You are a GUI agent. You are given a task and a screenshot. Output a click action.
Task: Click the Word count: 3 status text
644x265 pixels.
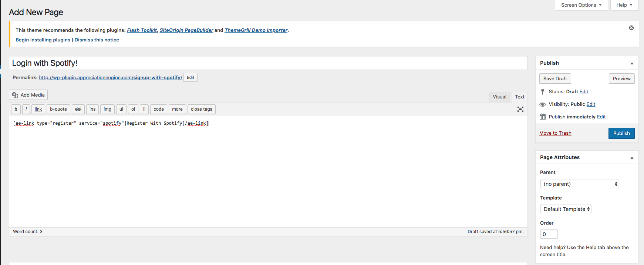(x=28, y=232)
